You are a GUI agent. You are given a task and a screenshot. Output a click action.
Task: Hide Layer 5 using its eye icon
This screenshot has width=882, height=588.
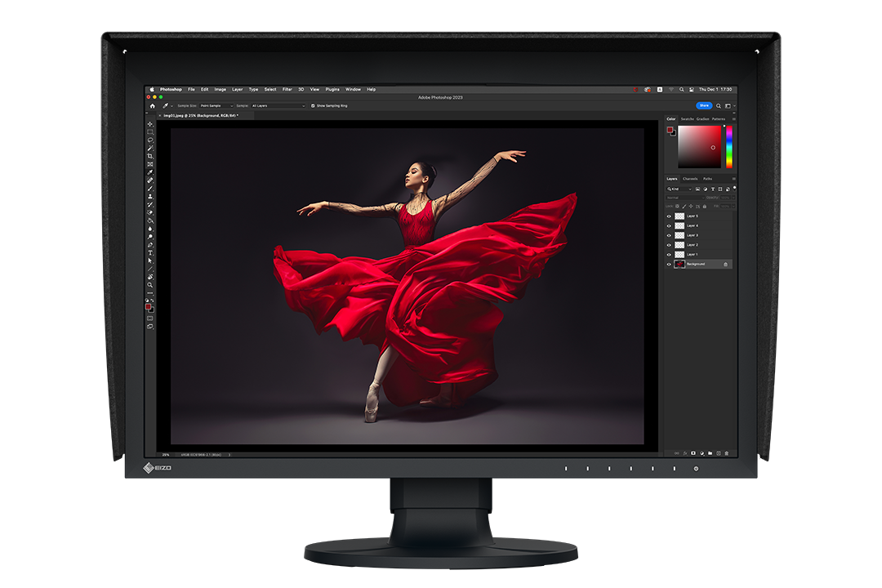click(670, 216)
